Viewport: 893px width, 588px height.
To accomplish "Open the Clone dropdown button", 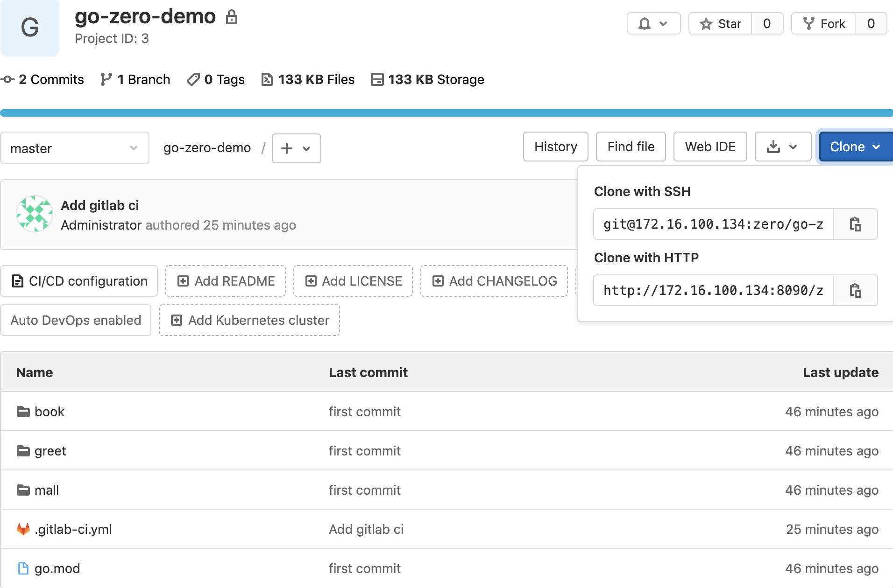I will coord(856,147).
